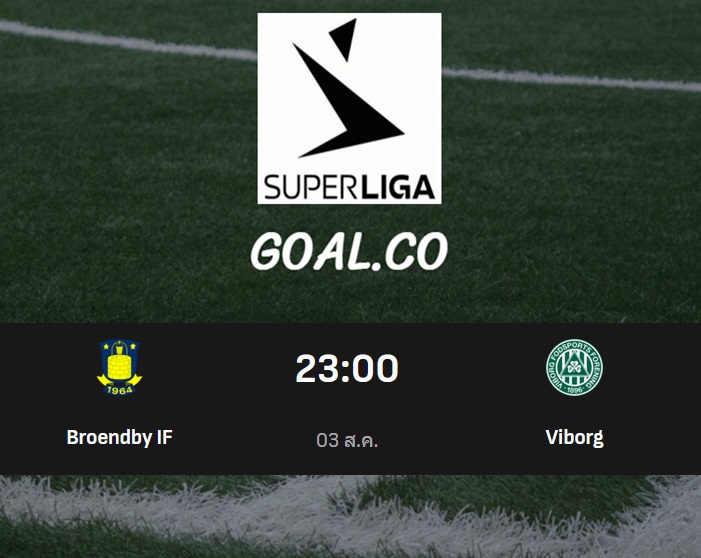
Task: Click the thin SUPER wordmark text
Action: [x=311, y=187]
